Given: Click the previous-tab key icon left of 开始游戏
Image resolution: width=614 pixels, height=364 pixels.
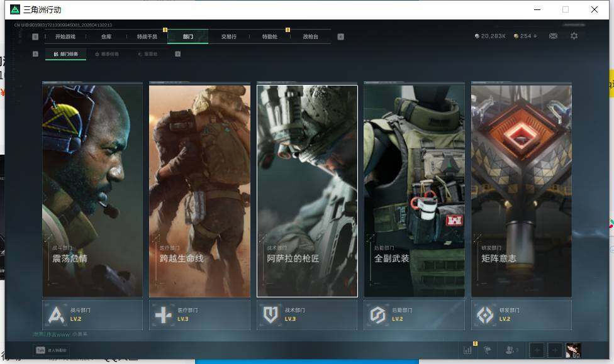Looking at the screenshot, I should [x=35, y=36].
